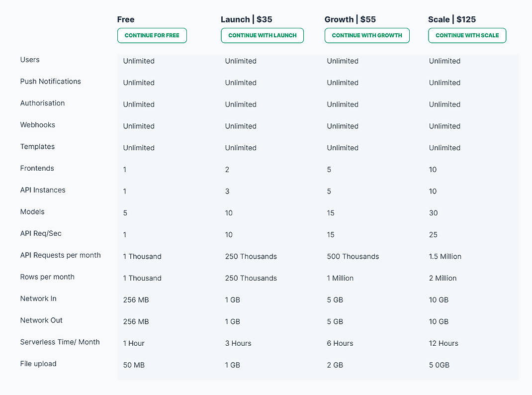Select the 1.5 Million API requests value
This screenshot has height=395, width=532.
point(445,256)
